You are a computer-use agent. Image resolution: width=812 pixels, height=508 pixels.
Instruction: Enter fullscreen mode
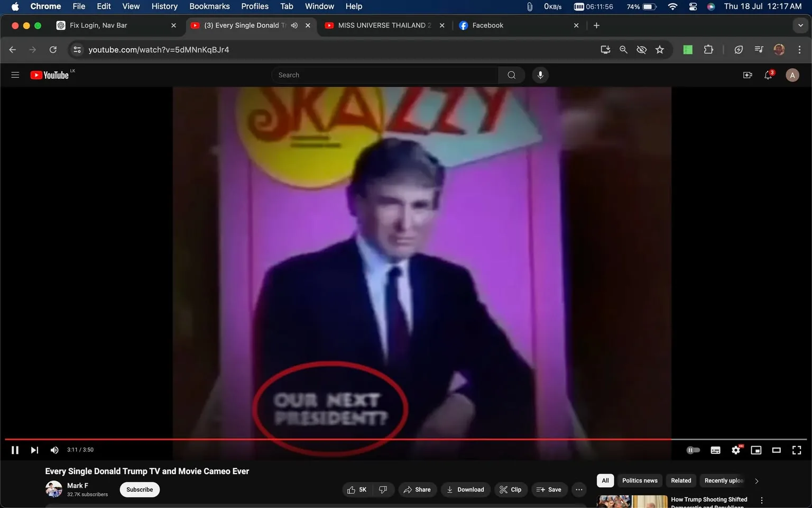click(x=796, y=450)
